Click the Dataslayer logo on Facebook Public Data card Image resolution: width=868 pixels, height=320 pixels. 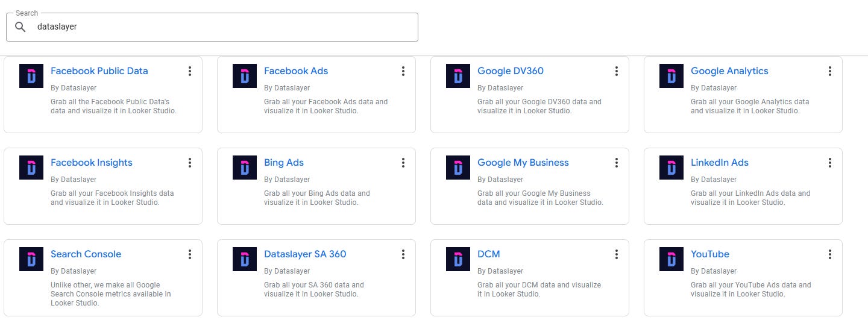point(31,76)
